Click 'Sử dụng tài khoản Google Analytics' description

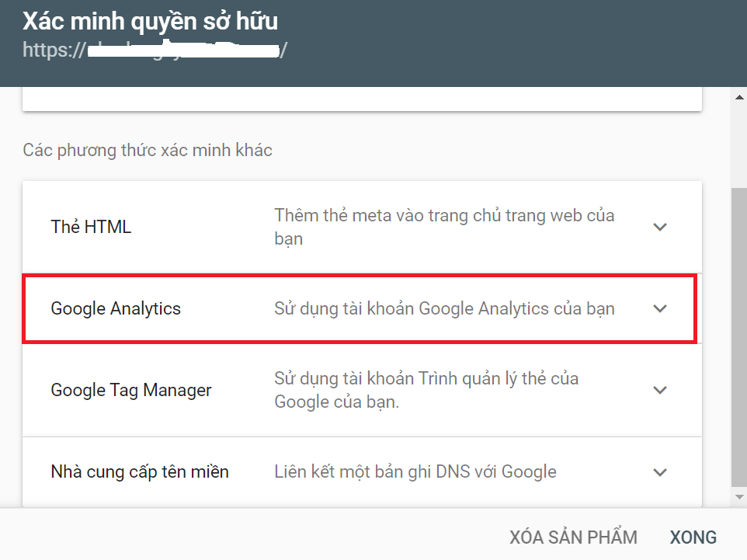[444, 308]
